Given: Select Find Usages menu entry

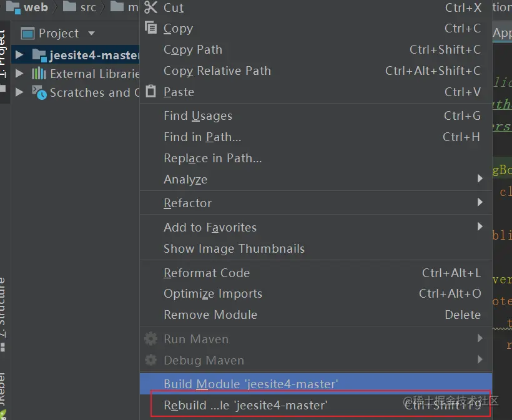Looking at the screenshot, I should click(x=316, y=116).
